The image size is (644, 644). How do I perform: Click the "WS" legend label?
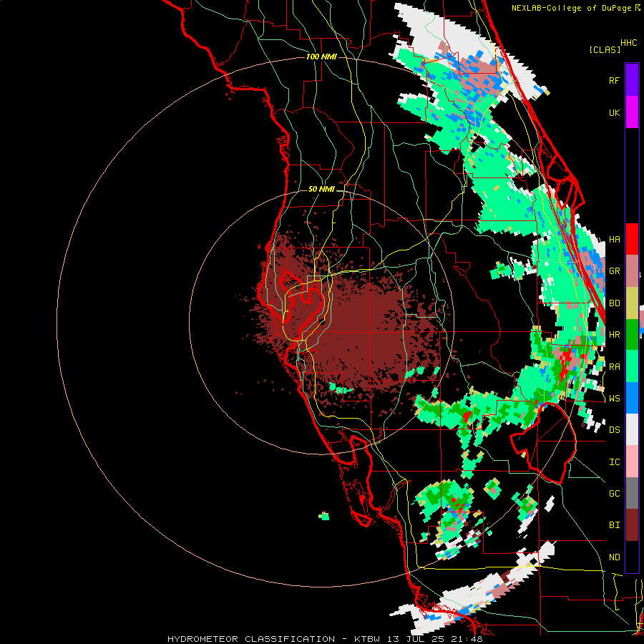click(614, 399)
